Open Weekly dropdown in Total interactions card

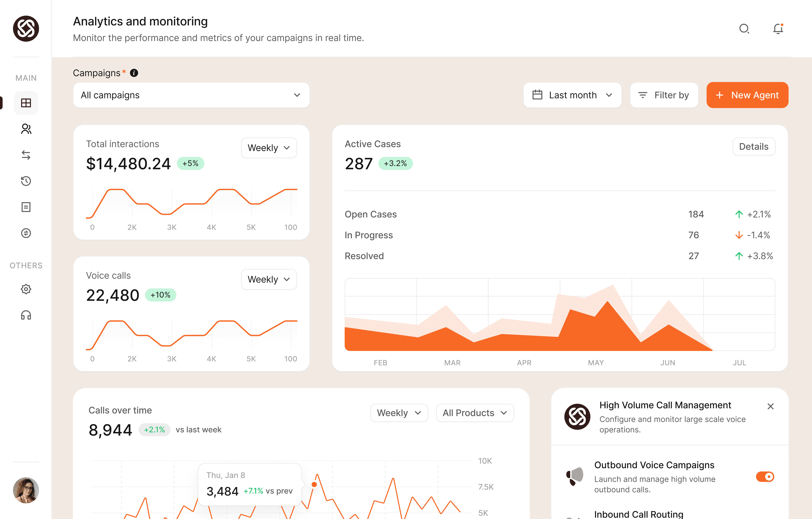(269, 148)
